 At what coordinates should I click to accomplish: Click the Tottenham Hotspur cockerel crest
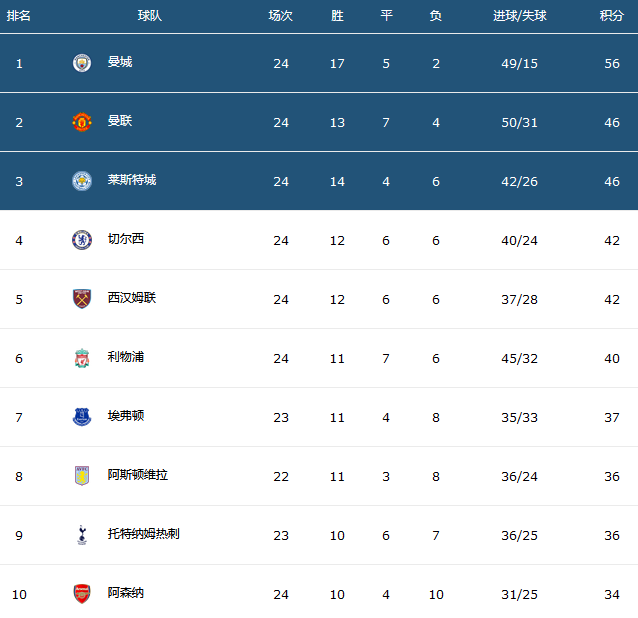point(82,535)
